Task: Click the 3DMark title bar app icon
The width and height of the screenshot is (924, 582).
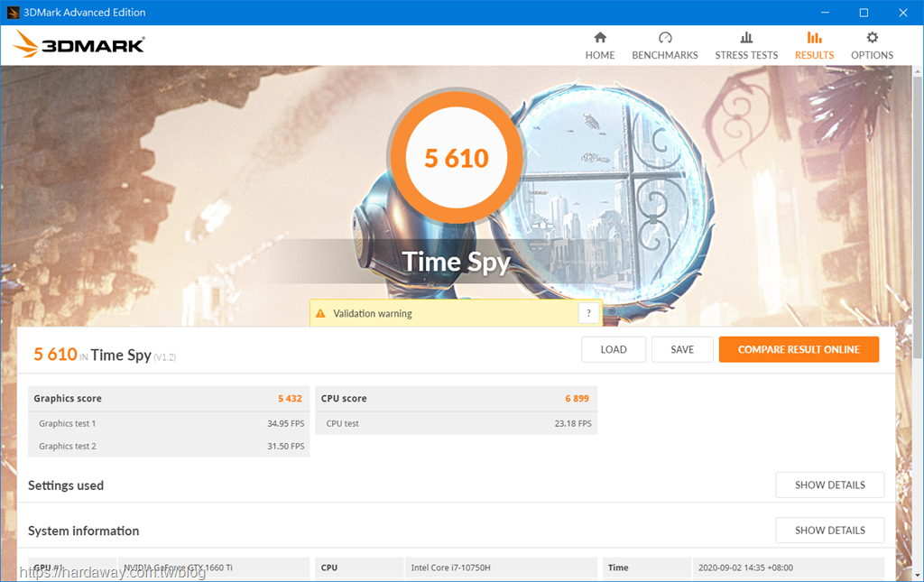Action: pos(13,13)
